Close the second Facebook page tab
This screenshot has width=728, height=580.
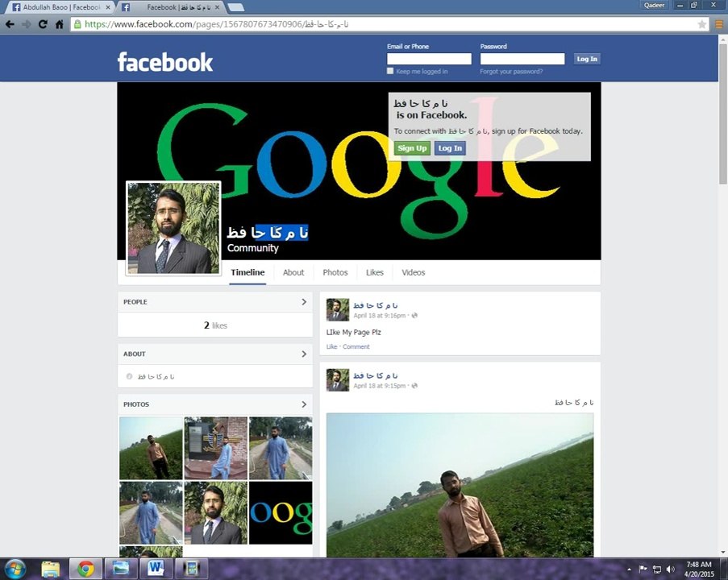(x=218, y=7)
